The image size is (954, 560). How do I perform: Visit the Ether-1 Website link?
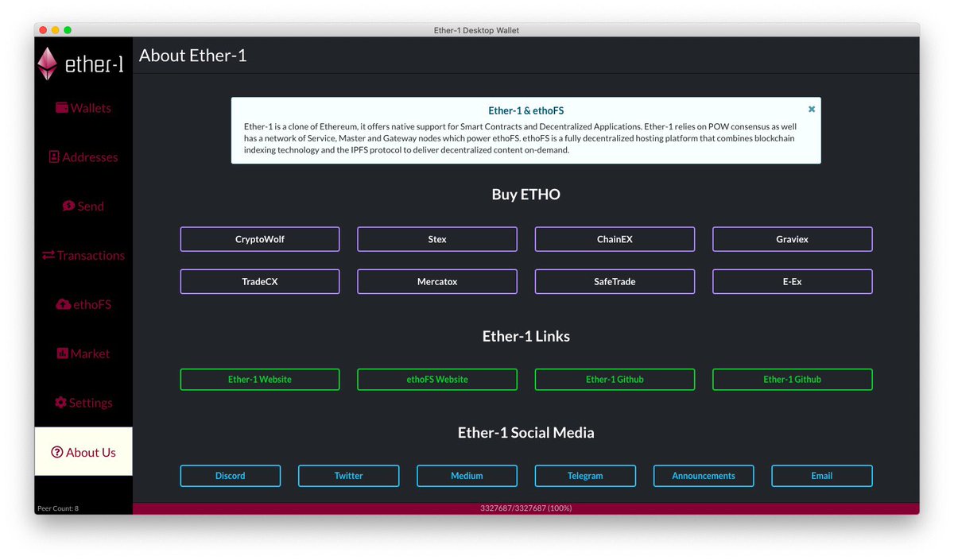coord(260,379)
